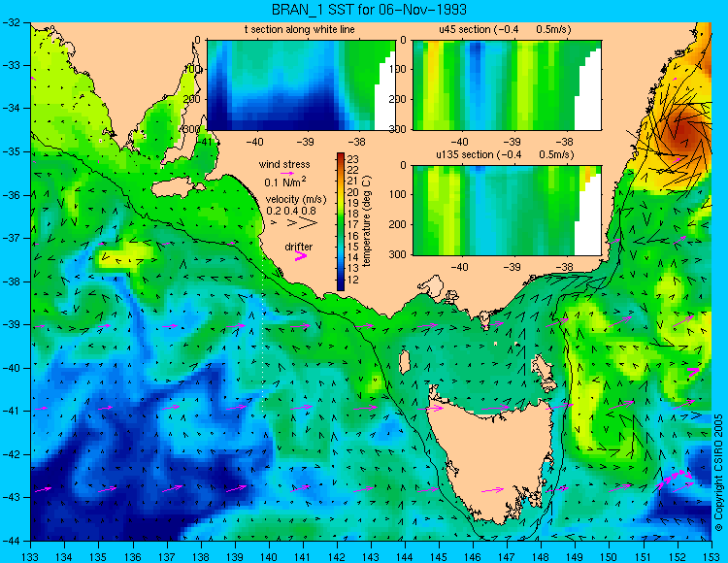Viewport: 728px width, 563px height.
Task: Click the main latitude axis label -42
Action: [x=11, y=454]
